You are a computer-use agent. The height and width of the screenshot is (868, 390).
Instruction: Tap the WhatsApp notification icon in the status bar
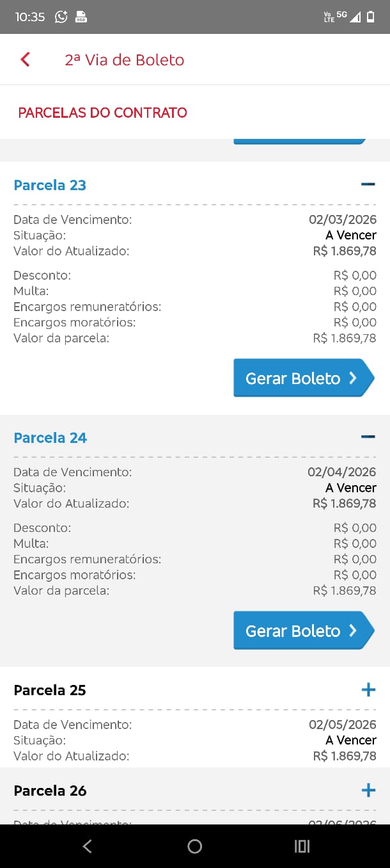[61, 17]
